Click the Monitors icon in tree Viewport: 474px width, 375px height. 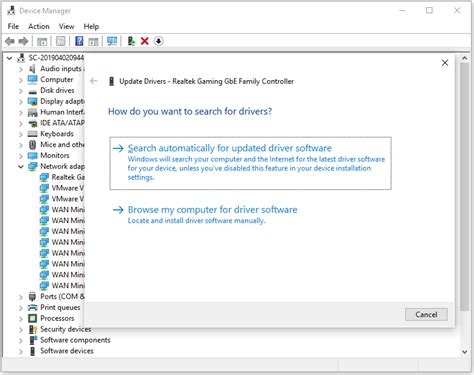[x=32, y=156]
